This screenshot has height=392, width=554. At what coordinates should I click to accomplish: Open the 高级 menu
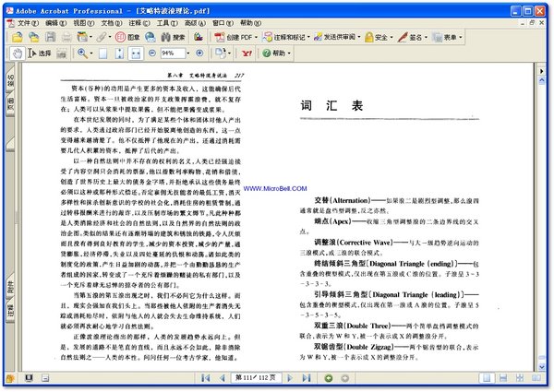[x=195, y=23]
